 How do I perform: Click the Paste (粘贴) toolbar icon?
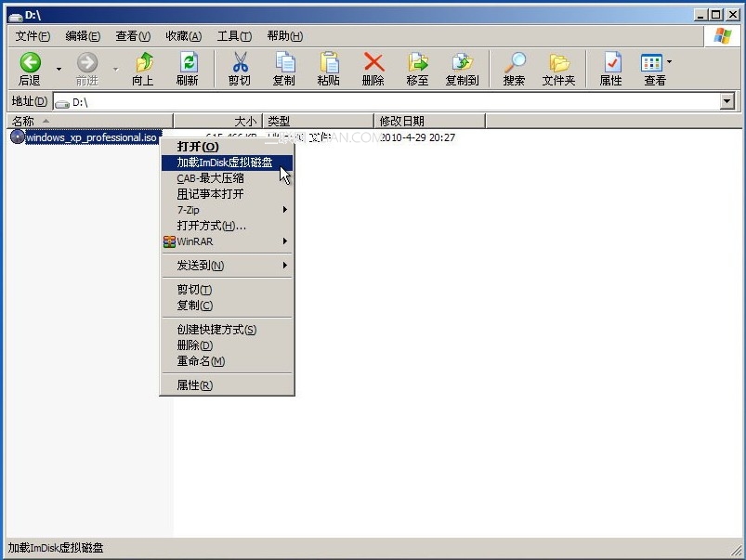click(329, 62)
